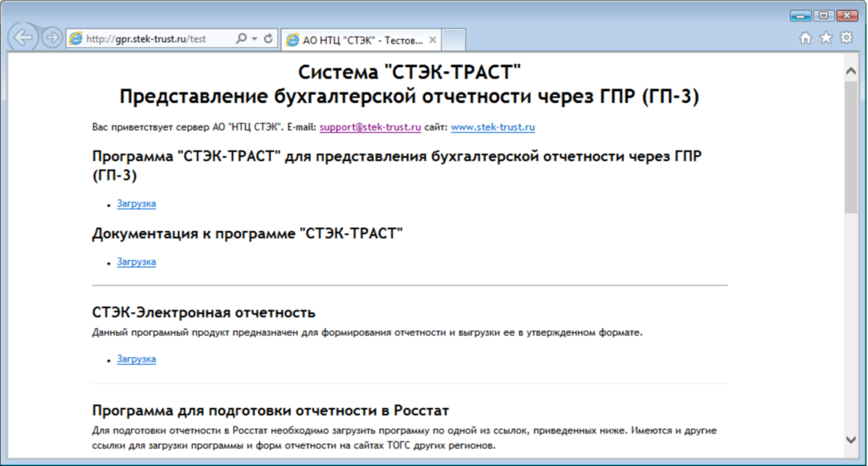Click heading Документация к программе "СТЭК-ТРАСТ"
Image resolution: width=868 pixels, height=466 pixels.
[x=247, y=234]
